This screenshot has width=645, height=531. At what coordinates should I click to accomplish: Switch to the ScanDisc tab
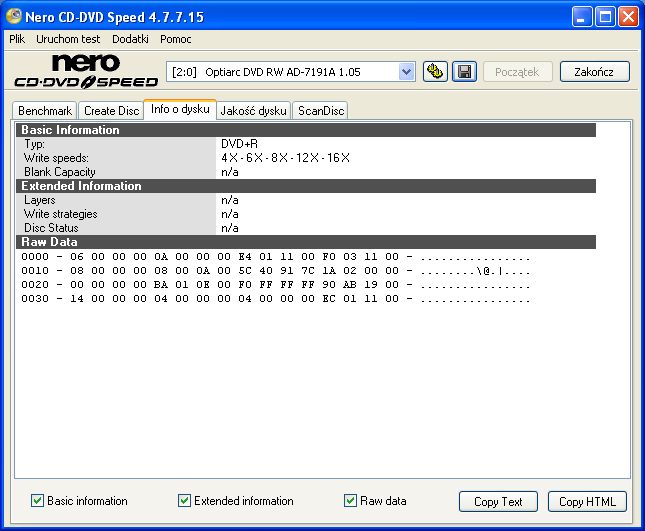[x=321, y=111]
